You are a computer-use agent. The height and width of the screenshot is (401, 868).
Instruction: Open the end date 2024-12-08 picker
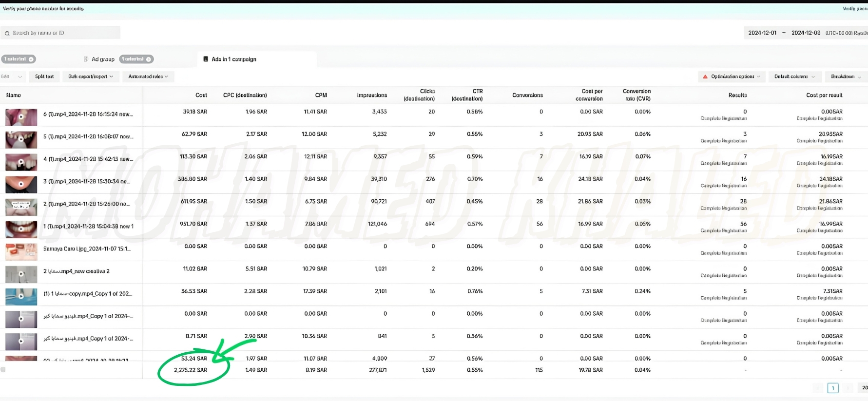click(x=806, y=33)
